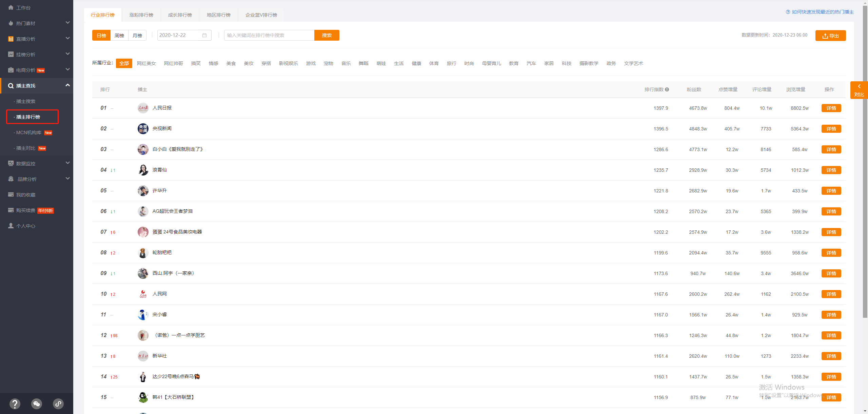Click the orange 搜索 button

coord(327,35)
